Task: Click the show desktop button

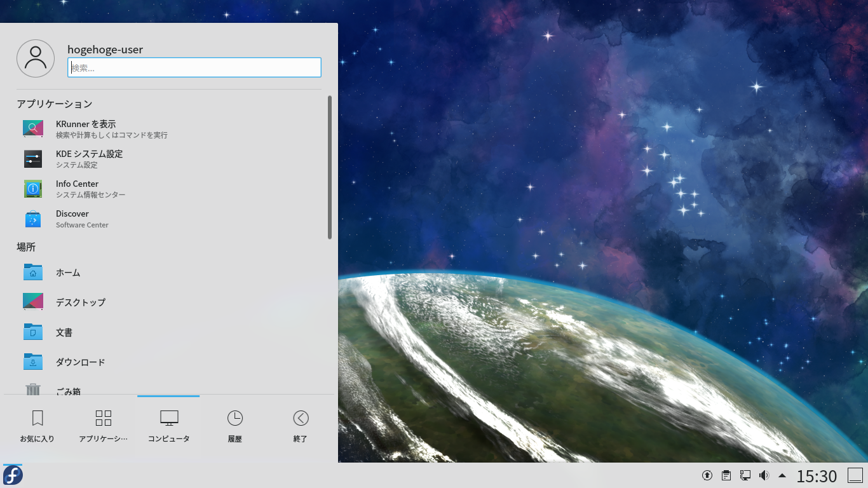Action: pos(855,475)
